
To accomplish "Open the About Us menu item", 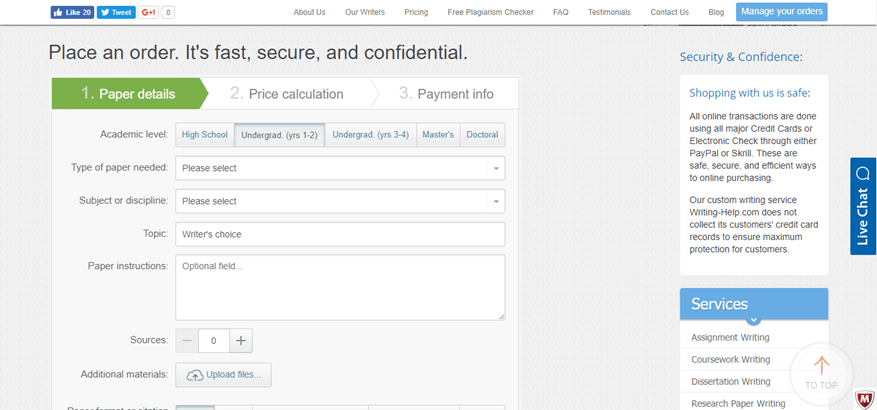I will tap(309, 12).
